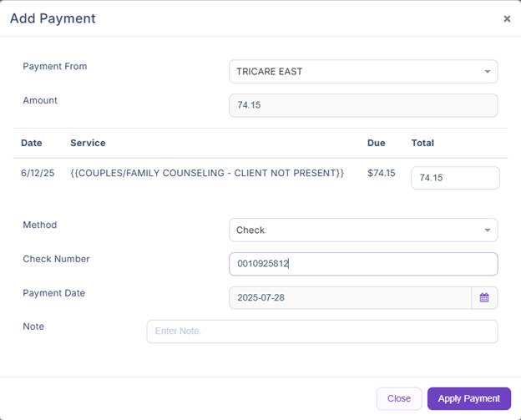Screen dimensions: 521x420
Task: Click the Amount field showing 74.15
Action: click(x=363, y=105)
